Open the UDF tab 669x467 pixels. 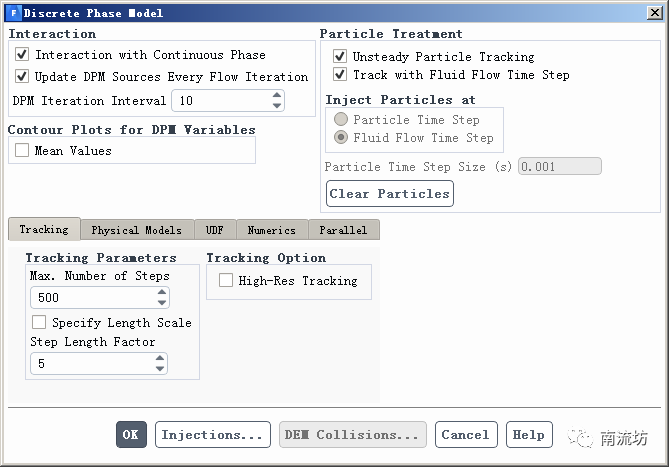click(215, 230)
